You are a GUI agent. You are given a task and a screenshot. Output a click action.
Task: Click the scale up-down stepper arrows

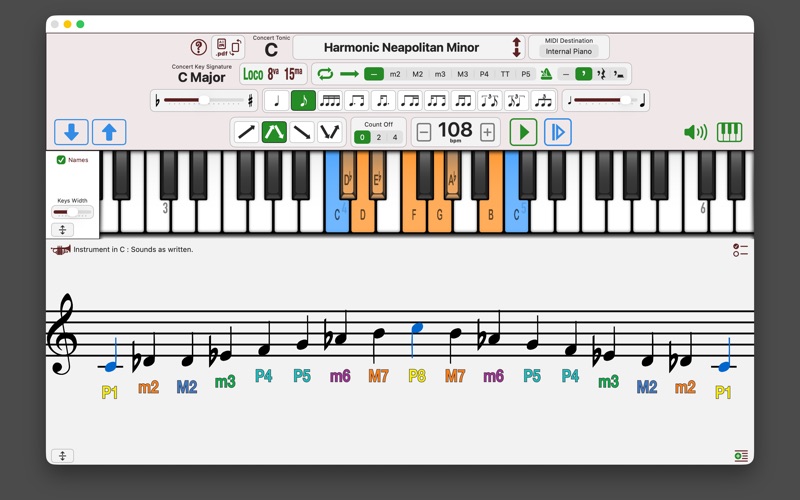pos(516,47)
